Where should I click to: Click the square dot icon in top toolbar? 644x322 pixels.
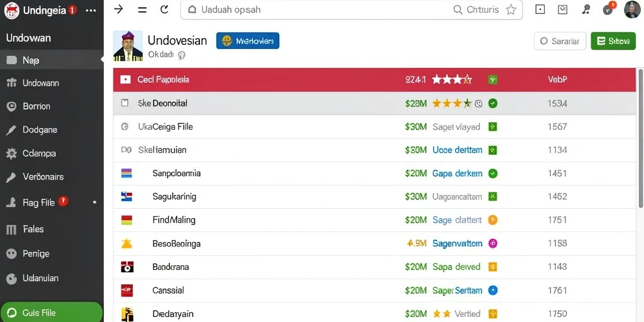540,9
